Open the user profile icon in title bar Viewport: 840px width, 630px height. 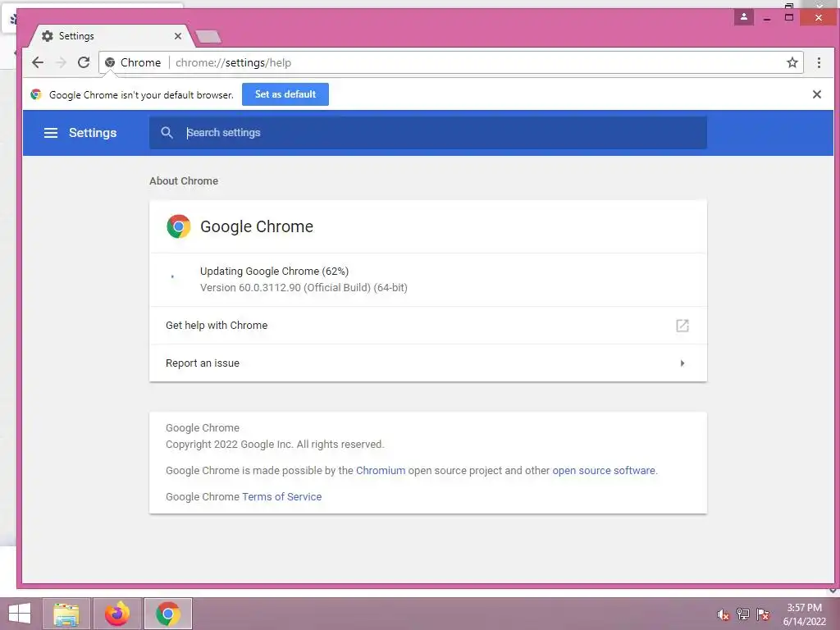pyautogui.click(x=743, y=17)
